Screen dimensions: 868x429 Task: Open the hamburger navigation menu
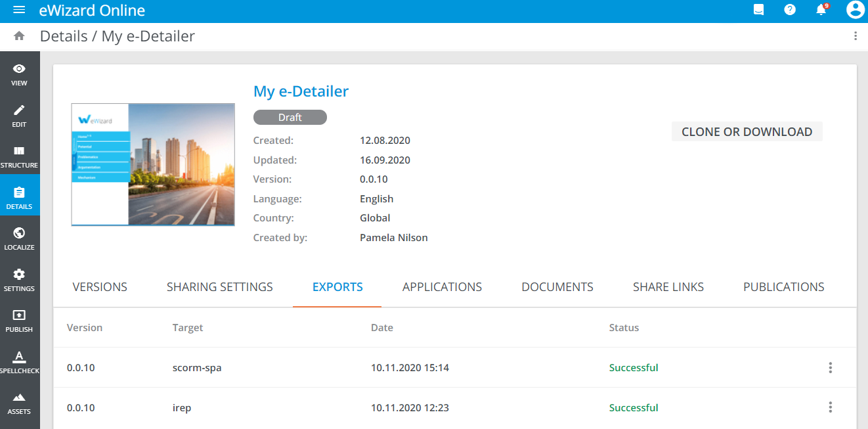click(19, 11)
